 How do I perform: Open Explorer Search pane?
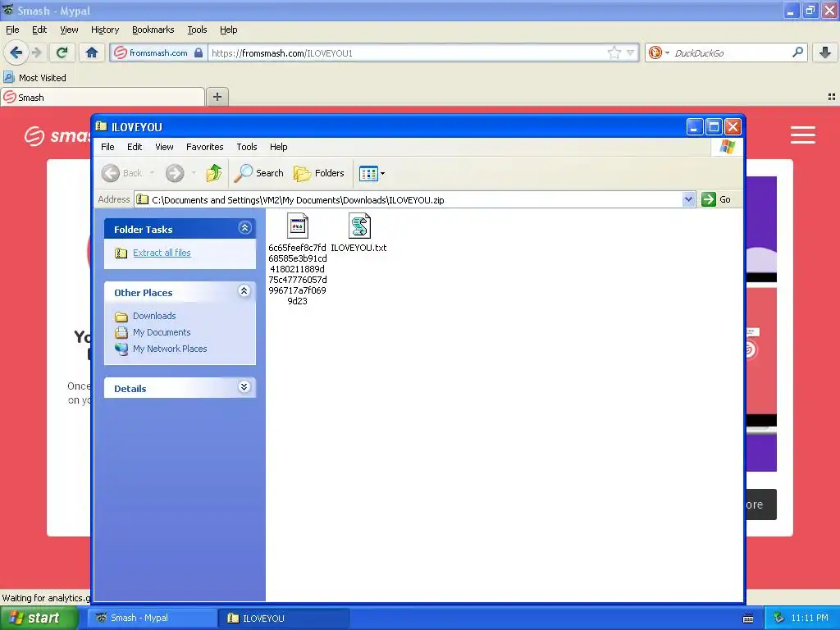click(259, 173)
